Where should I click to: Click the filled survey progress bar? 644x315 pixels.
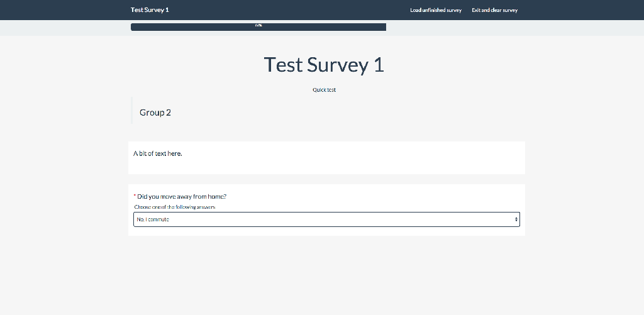pyautogui.click(x=189, y=27)
